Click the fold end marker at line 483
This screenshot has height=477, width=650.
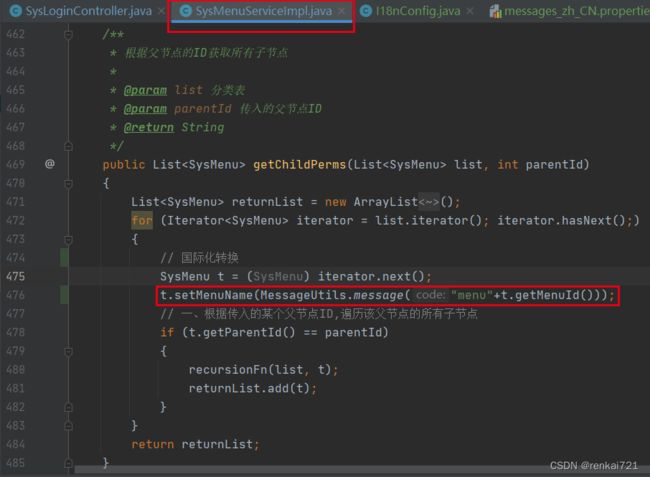click(x=68, y=426)
